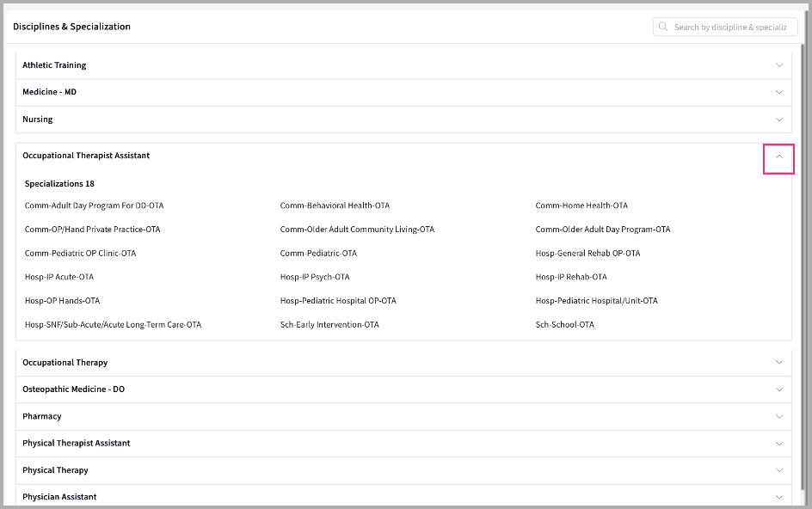Type in the discipline search field

729,27
